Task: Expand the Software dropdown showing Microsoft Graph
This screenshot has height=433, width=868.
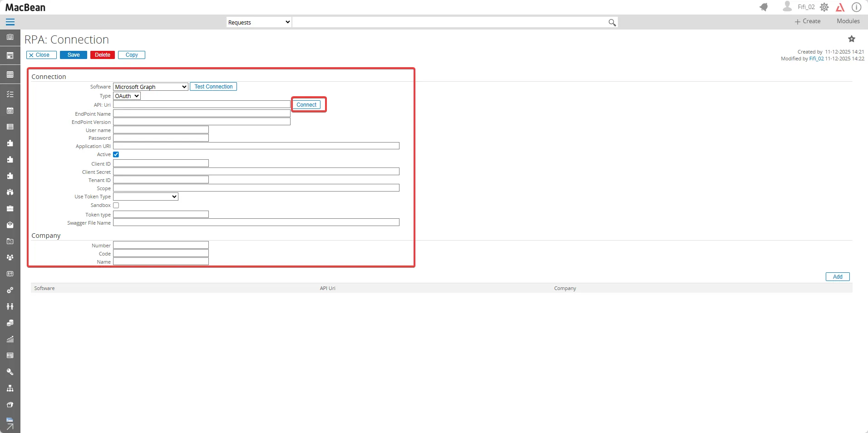Action: pos(150,87)
